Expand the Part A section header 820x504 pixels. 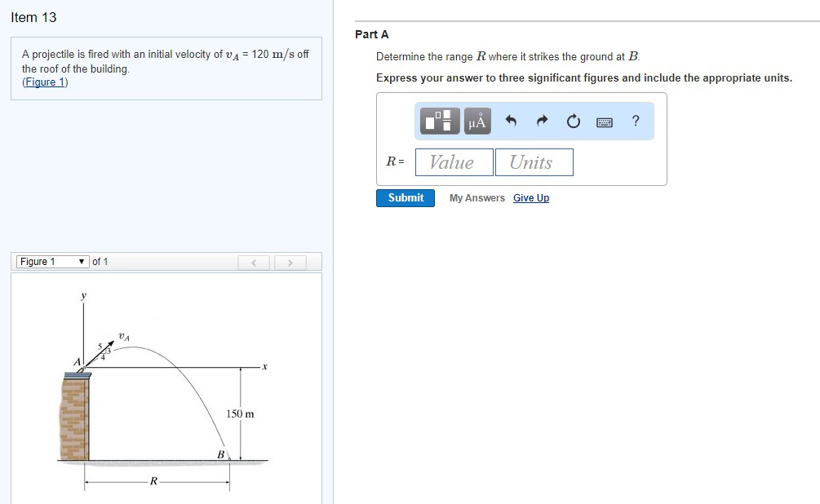click(x=370, y=34)
